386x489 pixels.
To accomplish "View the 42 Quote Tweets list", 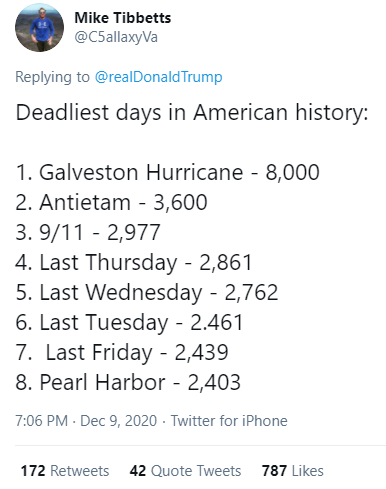I will (185, 471).
